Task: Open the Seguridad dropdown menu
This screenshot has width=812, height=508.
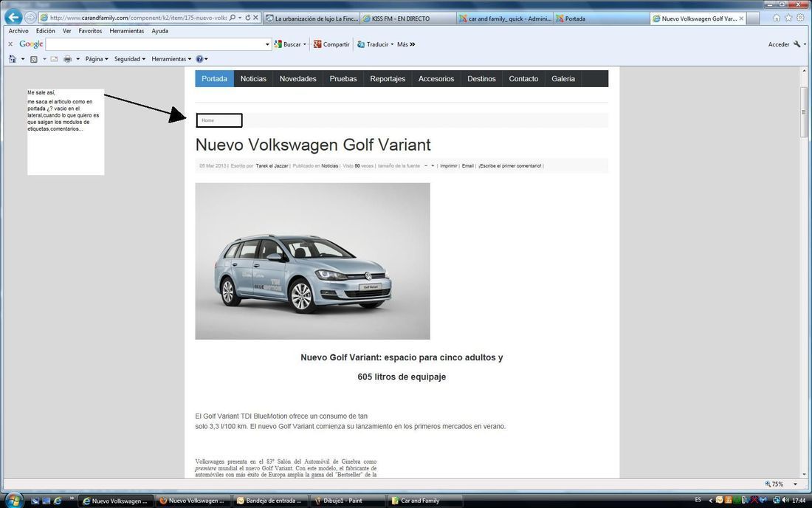Action: click(x=130, y=59)
